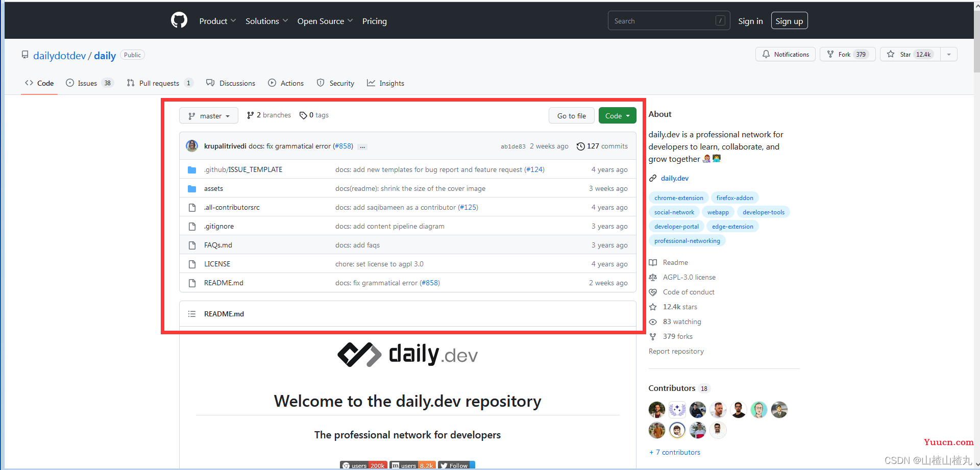Open the Insights tab
Viewport: 980px width, 470px height.
(x=385, y=83)
